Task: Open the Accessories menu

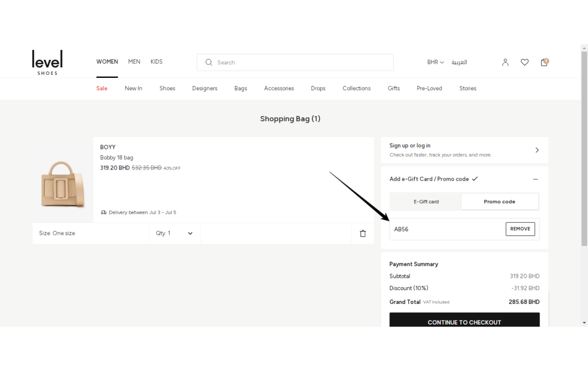Action: [279, 89]
